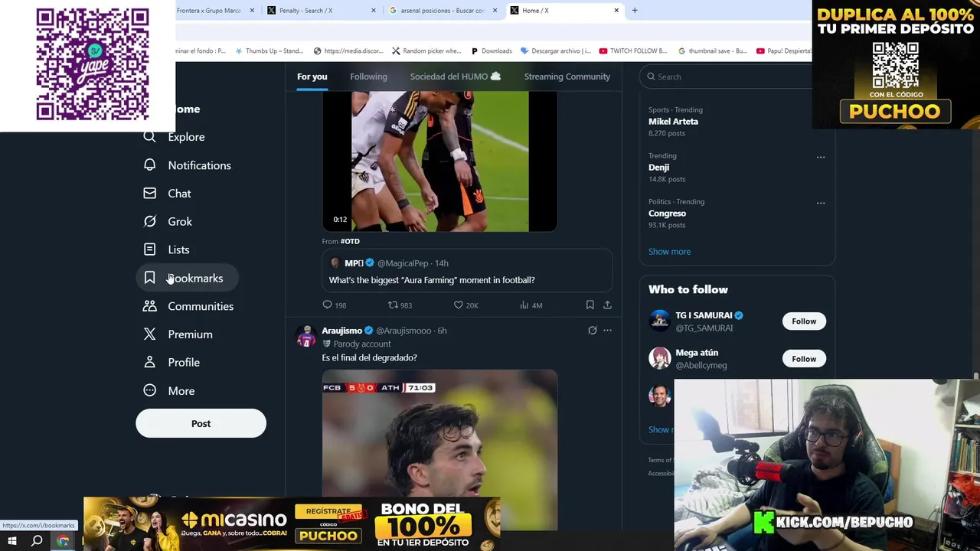Open the @MagicalPep quoted post
980x551 pixels.
coord(467,271)
